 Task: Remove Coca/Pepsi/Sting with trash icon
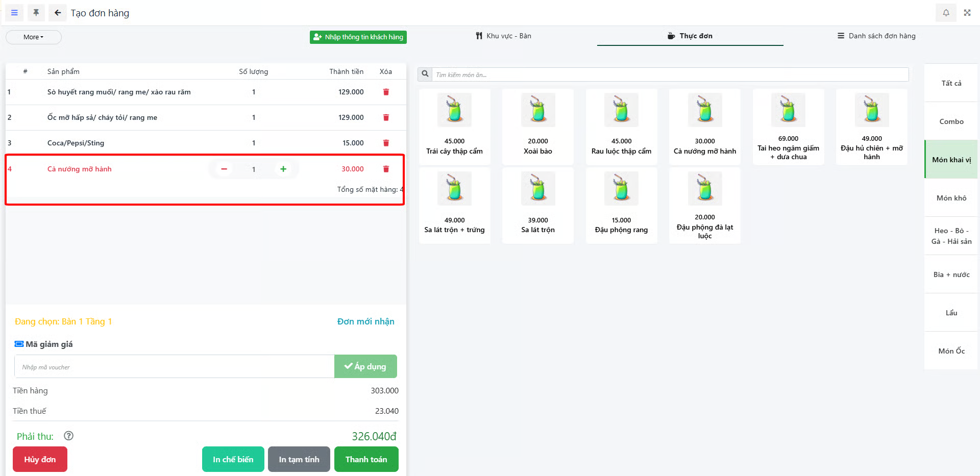[x=386, y=143]
